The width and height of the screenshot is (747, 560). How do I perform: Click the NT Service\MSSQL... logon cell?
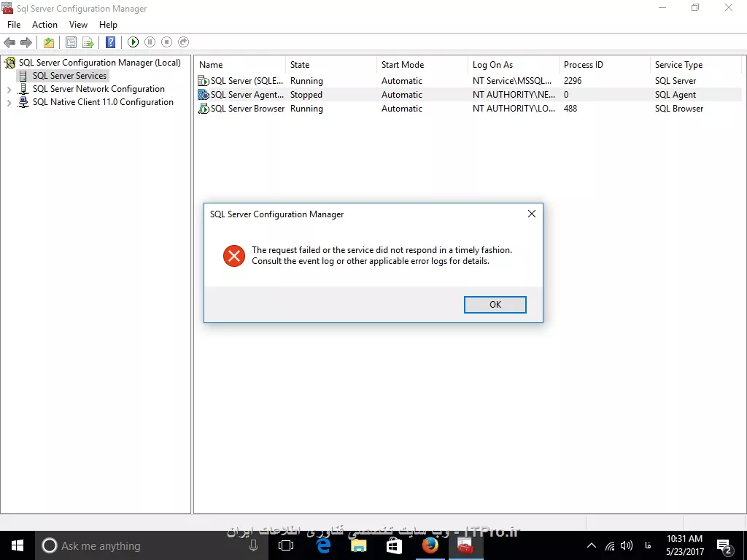click(512, 81)
